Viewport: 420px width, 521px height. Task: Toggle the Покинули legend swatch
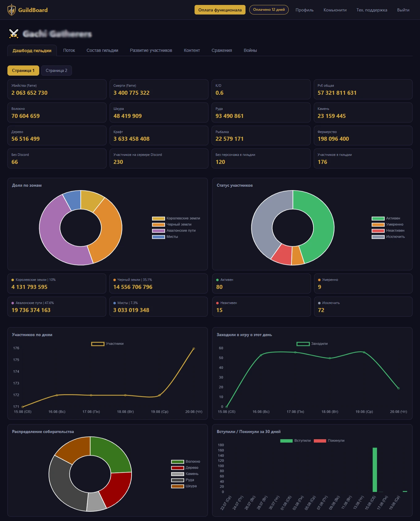(320, 441)
